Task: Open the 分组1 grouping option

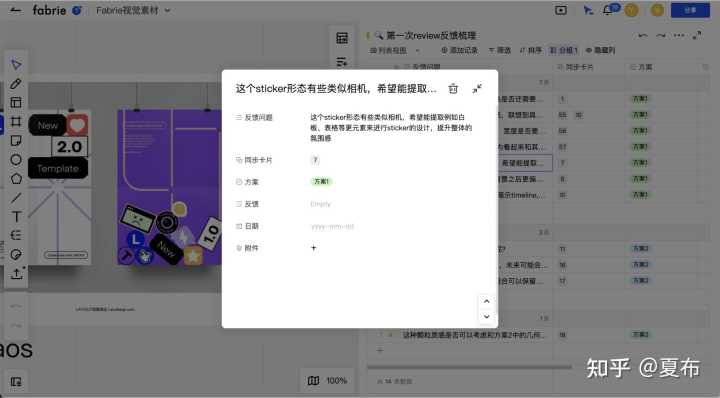Action: [x=563, y=50]
